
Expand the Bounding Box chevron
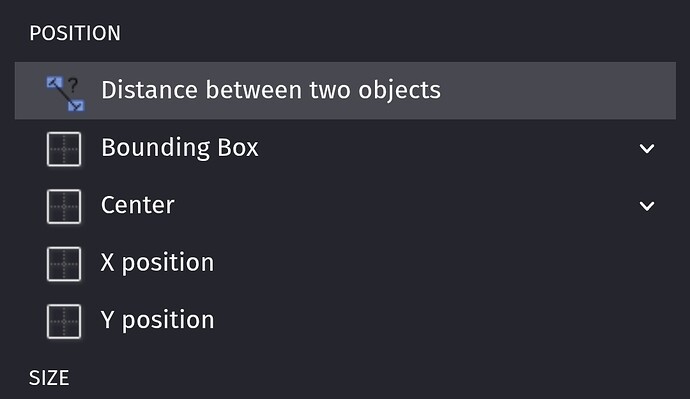click(x=647, y=149)
